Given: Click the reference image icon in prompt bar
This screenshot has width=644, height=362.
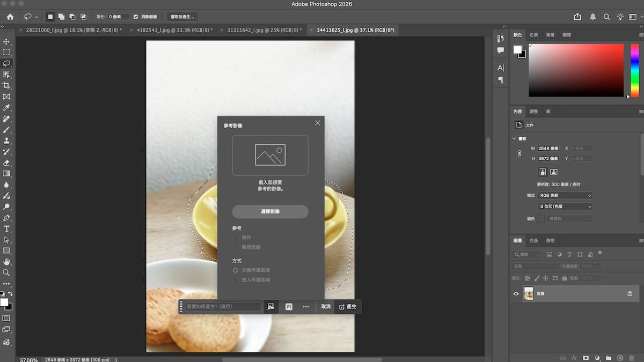Looking at the screenshot, I should click(271, 307).
